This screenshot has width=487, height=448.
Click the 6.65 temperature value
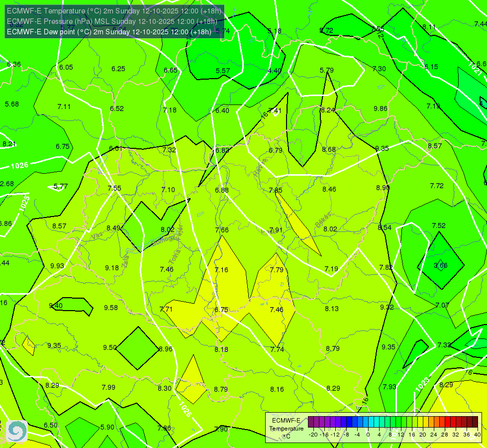171,70
